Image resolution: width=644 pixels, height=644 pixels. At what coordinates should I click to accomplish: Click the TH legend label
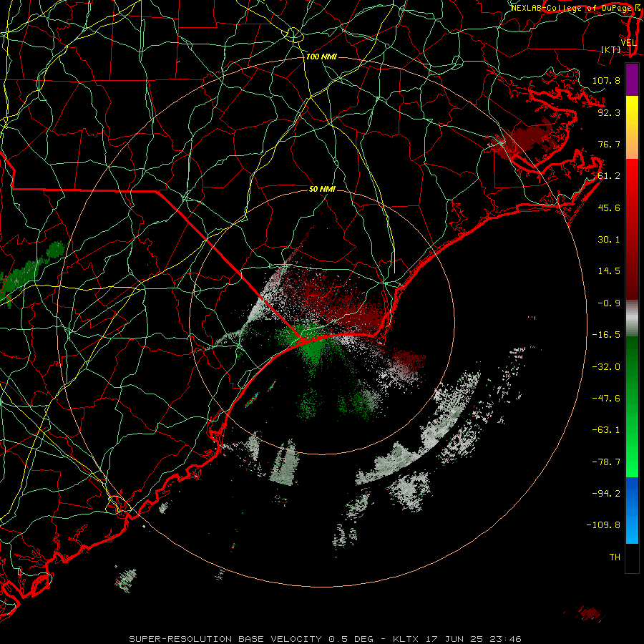tap(615, 557)
